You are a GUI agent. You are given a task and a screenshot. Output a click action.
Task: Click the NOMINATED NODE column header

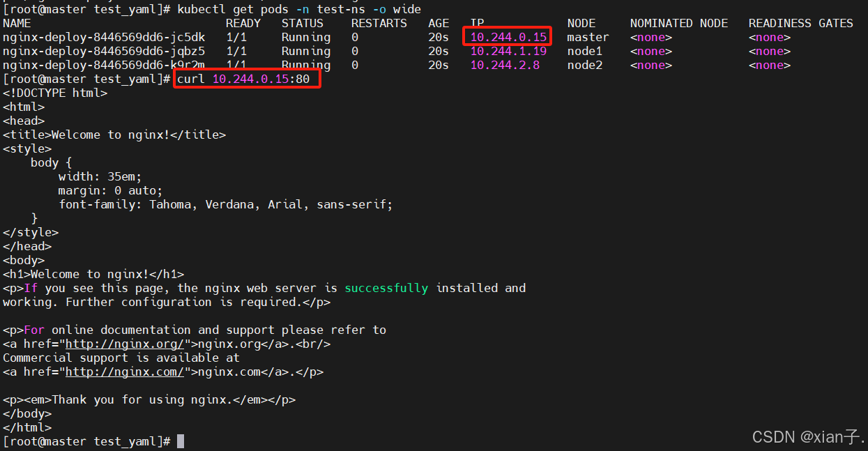[x=679, y=23]
